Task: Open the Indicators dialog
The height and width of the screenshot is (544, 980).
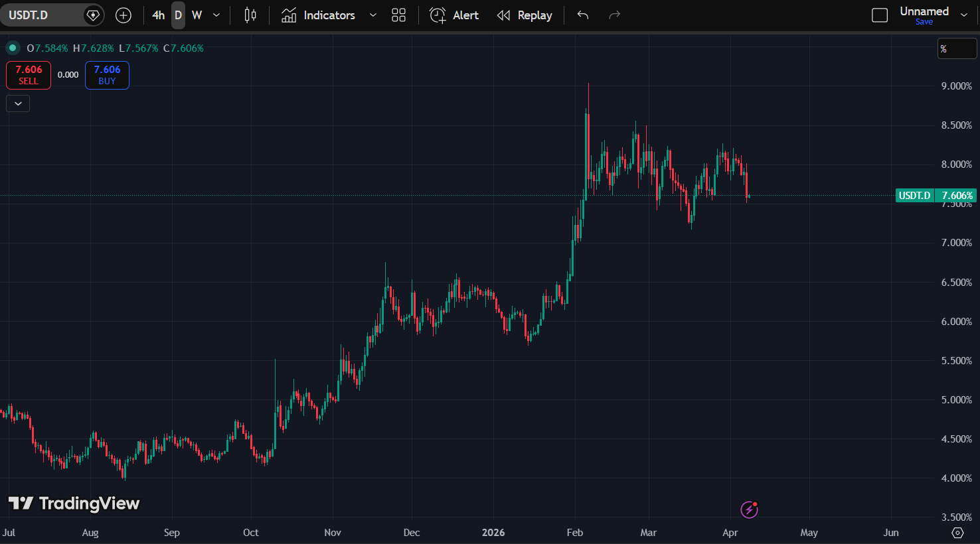Action: (319, 15)
